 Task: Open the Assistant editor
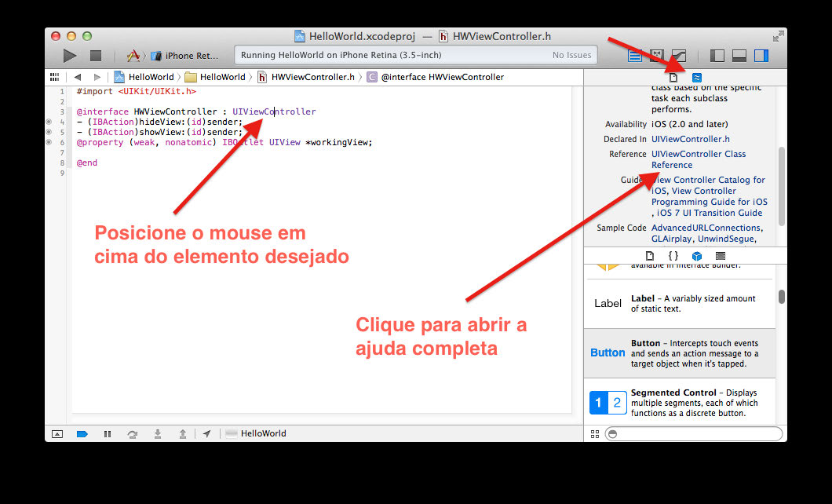tap(657, 56)
